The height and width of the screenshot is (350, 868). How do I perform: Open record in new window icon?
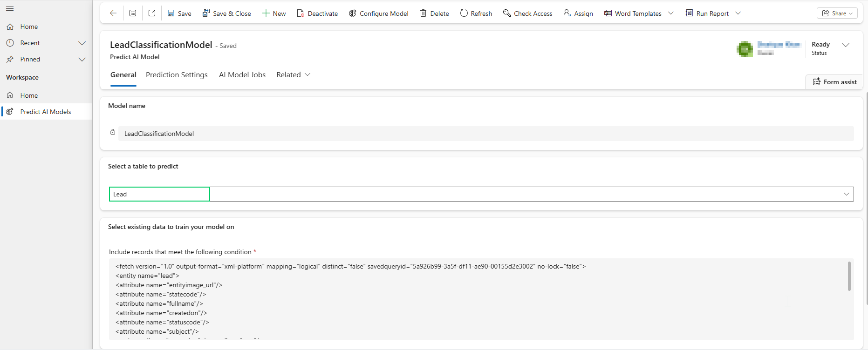pos(152,13)
